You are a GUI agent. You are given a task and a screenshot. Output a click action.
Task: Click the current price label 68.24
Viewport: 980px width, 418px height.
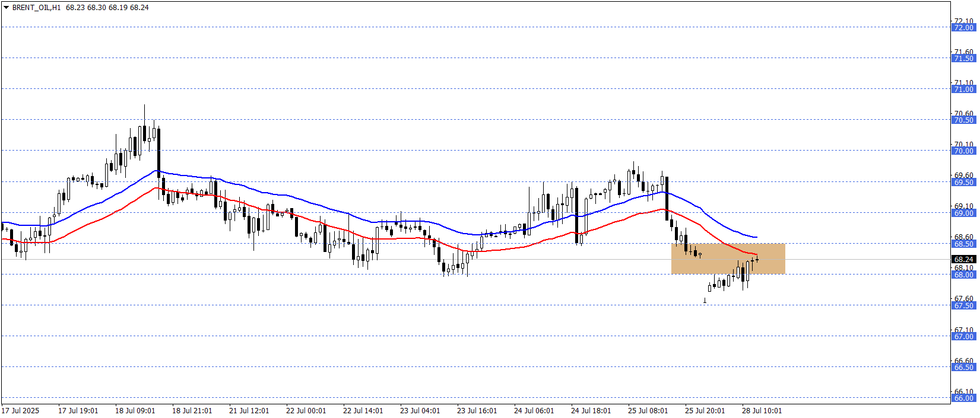964,259
